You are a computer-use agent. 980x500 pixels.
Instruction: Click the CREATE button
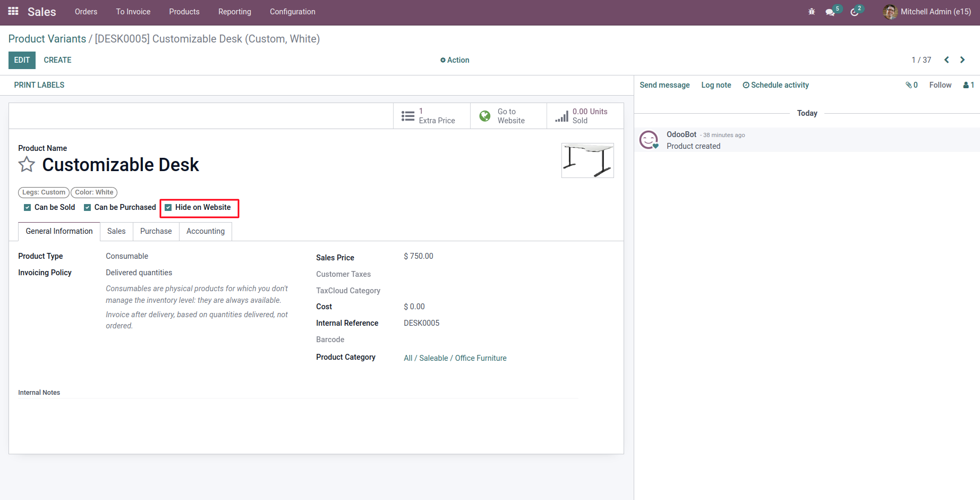[57, 60]
